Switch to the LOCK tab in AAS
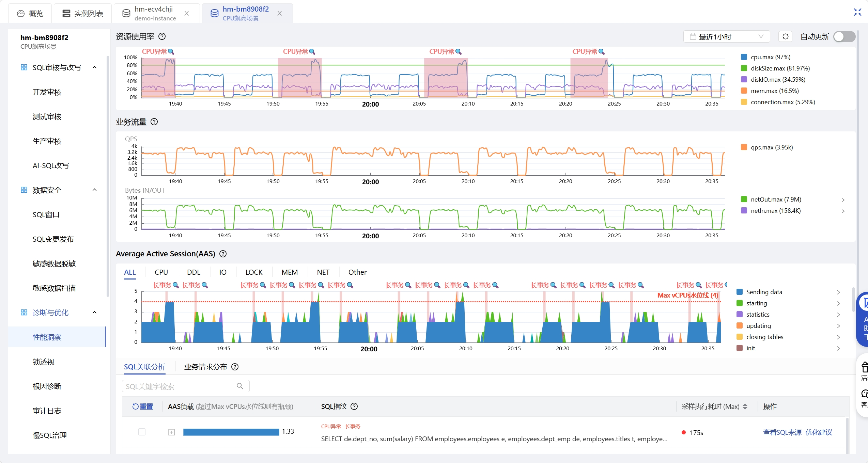The image size is (868, 463). pos(254,272)
